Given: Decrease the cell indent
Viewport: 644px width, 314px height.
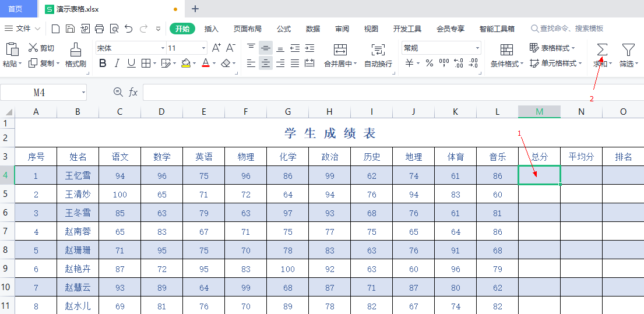Looking at the screenshot, I should 295,48.
